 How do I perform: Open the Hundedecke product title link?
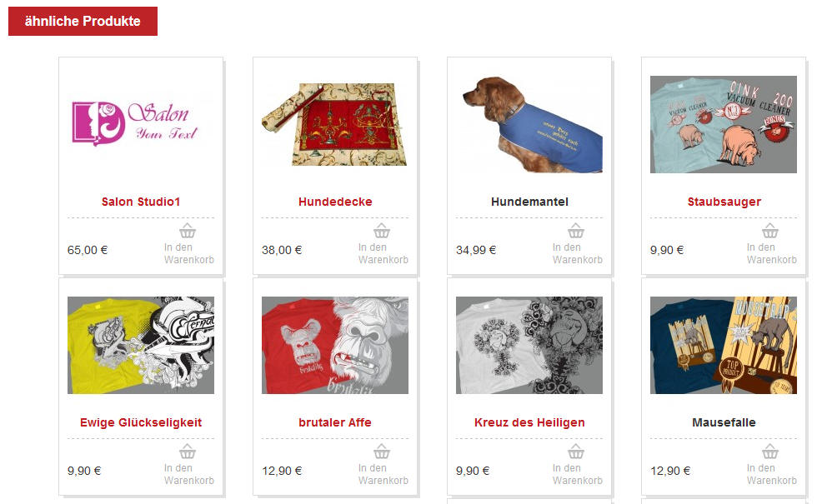335,202
